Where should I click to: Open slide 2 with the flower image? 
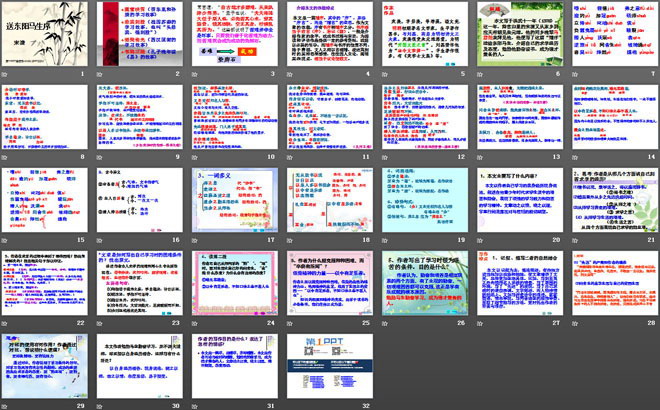139,37
